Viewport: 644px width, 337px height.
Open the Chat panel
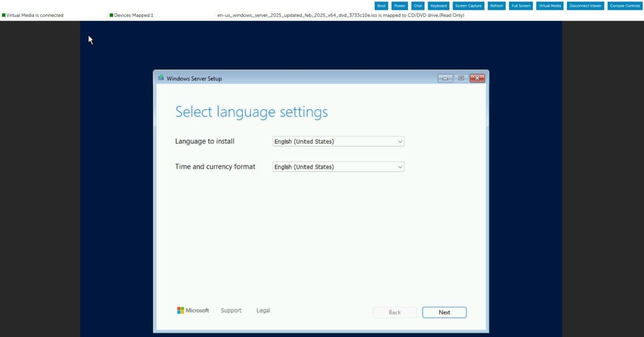click(x=418, y=6)
